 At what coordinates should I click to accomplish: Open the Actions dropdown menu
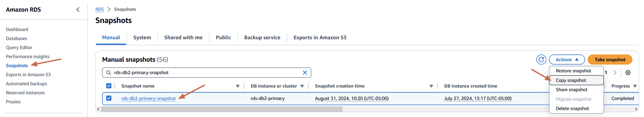(x=567, y=60)
